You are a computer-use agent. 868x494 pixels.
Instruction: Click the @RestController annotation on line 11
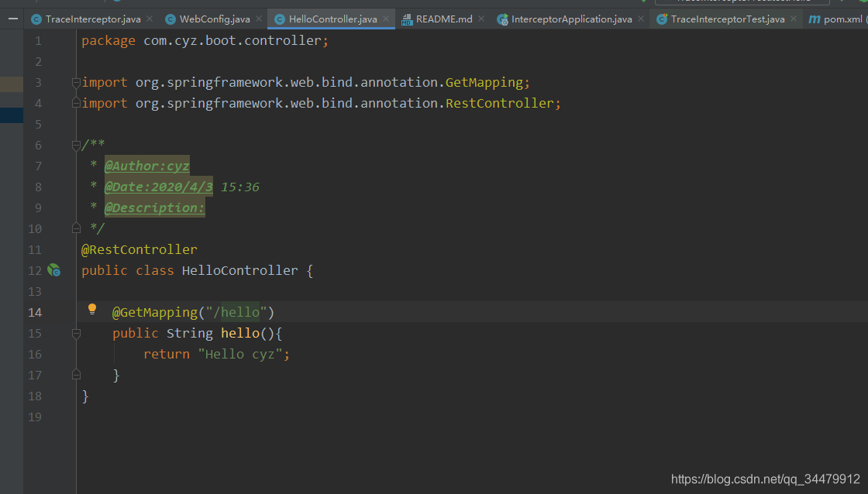[x=139, y=249]
